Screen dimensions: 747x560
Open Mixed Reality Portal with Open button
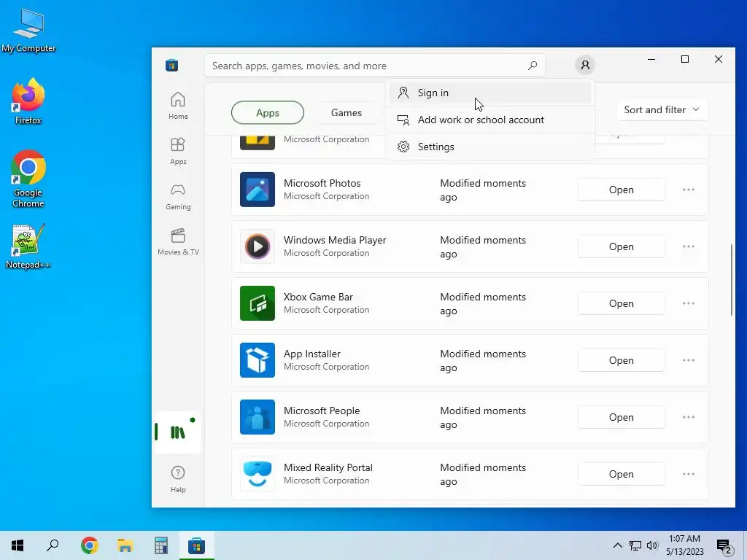pos(622,474)
